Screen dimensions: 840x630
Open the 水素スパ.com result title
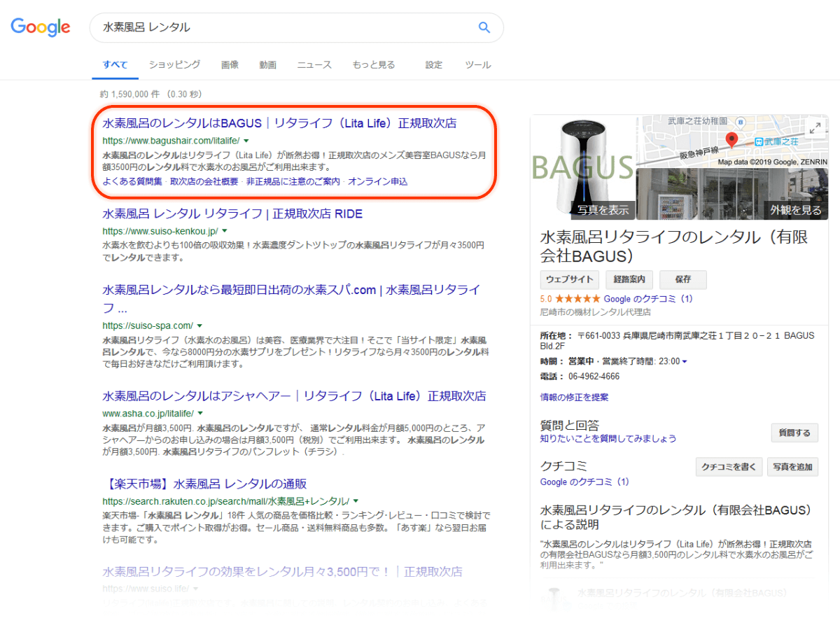click(291, 298)
